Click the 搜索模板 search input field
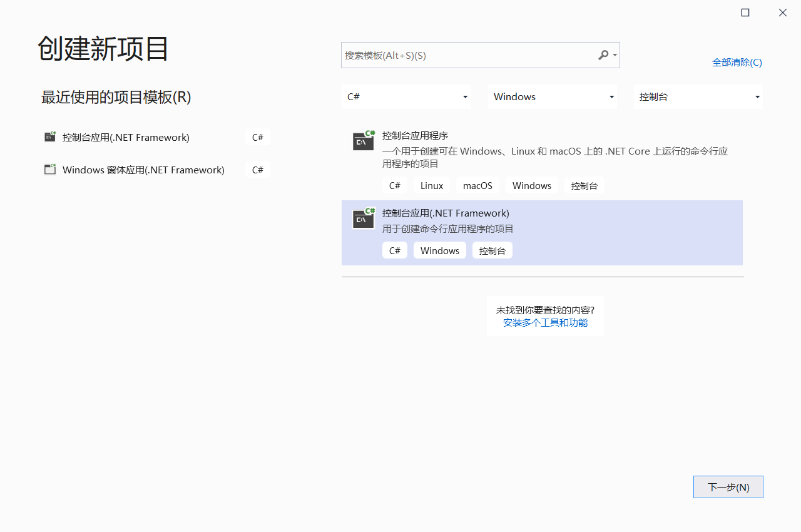The height and width of the screenshot is (532, 801). [x=469, y=55]
